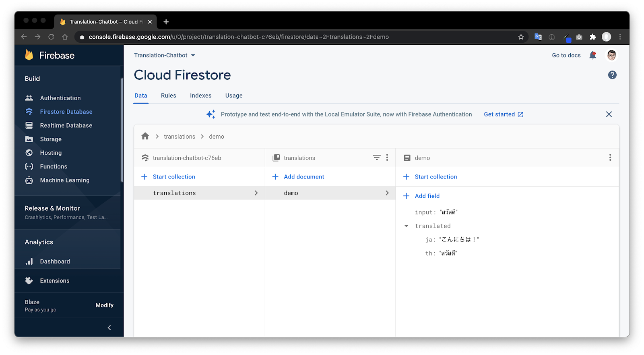Image resolution: width=644 pixels, height=355 pixels.
Task: Open Chrome three-dot menu
Action: pyautogui.click(x=620, y=37)
